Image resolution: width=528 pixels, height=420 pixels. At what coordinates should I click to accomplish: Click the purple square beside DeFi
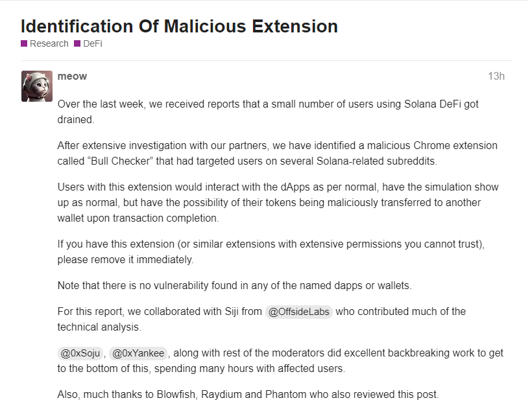[x=77, y=43]
